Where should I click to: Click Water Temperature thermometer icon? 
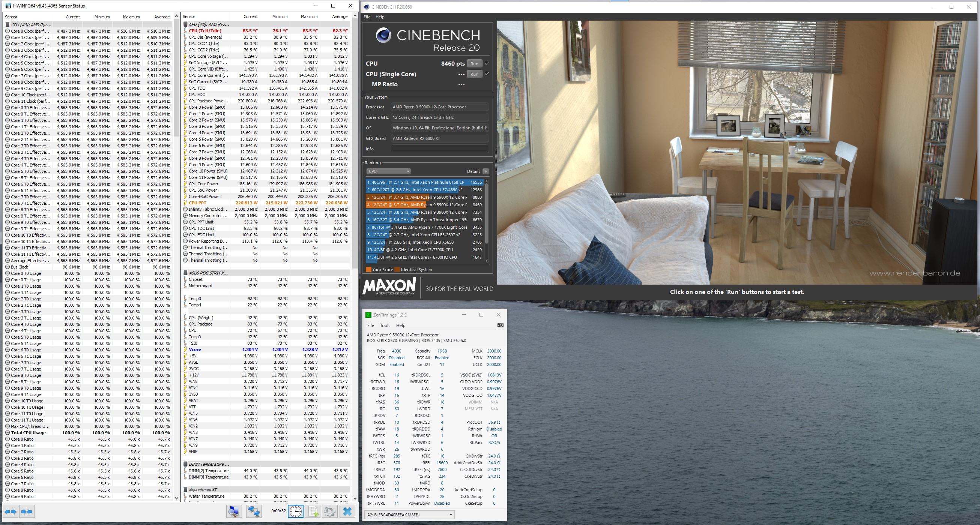185,496
